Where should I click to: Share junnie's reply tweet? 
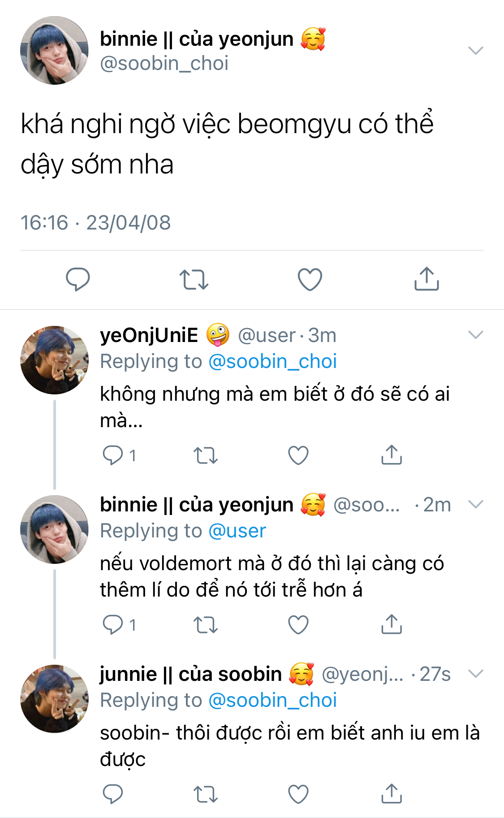[392, 794]
